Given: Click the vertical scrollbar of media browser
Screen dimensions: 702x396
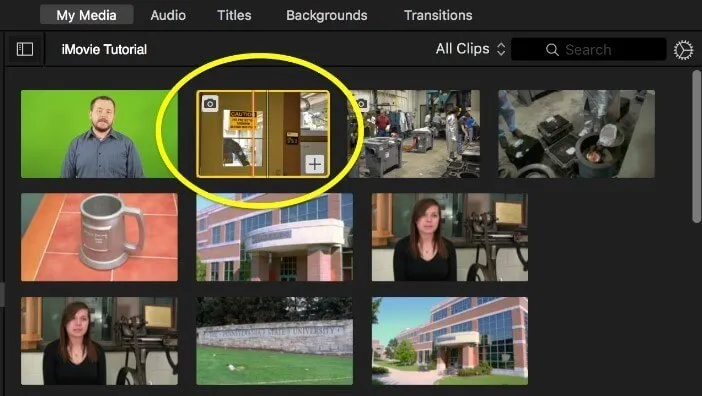Looking at the screenshot, I should coord(696,146).
